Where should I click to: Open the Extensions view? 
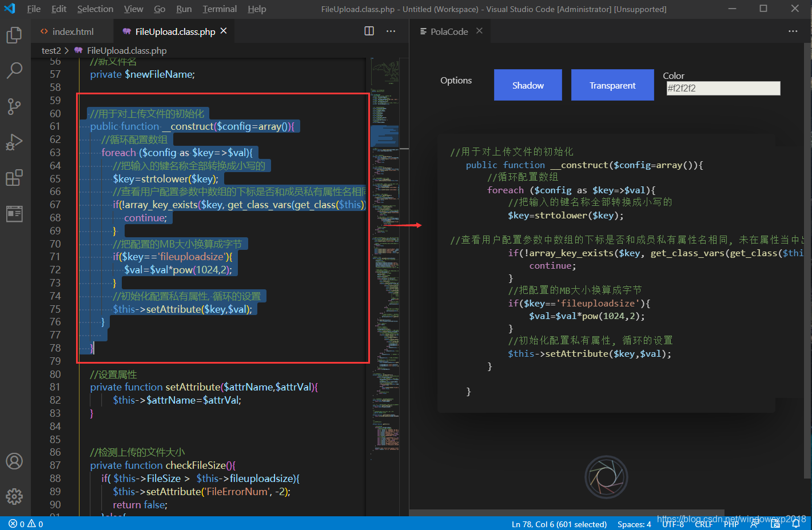pyautogui.click(x=14, y=178)
